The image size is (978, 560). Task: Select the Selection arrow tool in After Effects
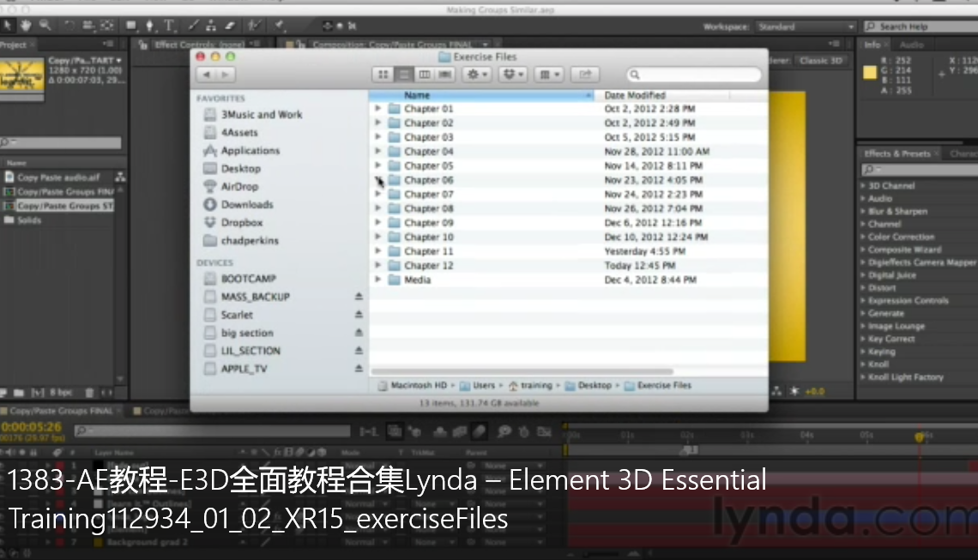[8, 26]
